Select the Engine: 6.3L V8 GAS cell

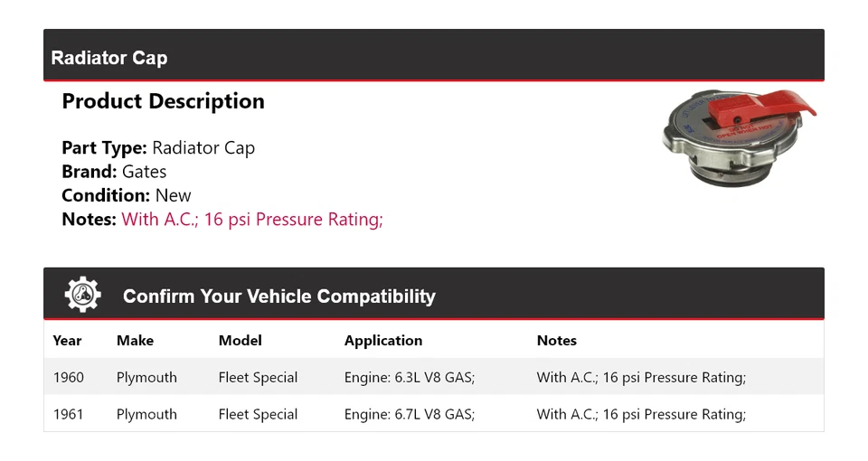point(410,378)
